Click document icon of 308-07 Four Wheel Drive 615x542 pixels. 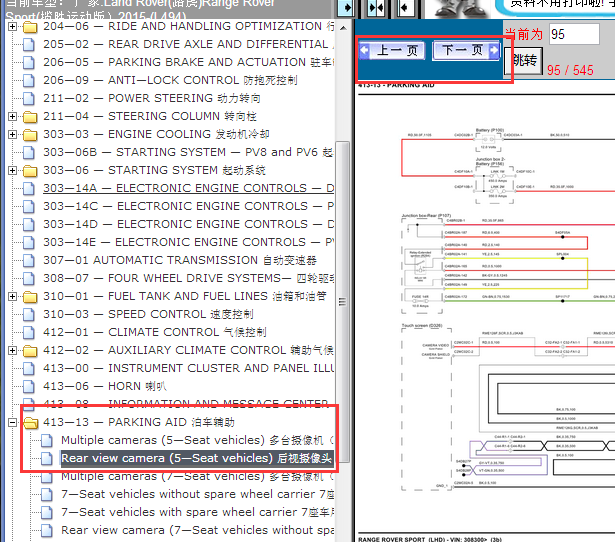pyautogui.click(x=29, y=279)
